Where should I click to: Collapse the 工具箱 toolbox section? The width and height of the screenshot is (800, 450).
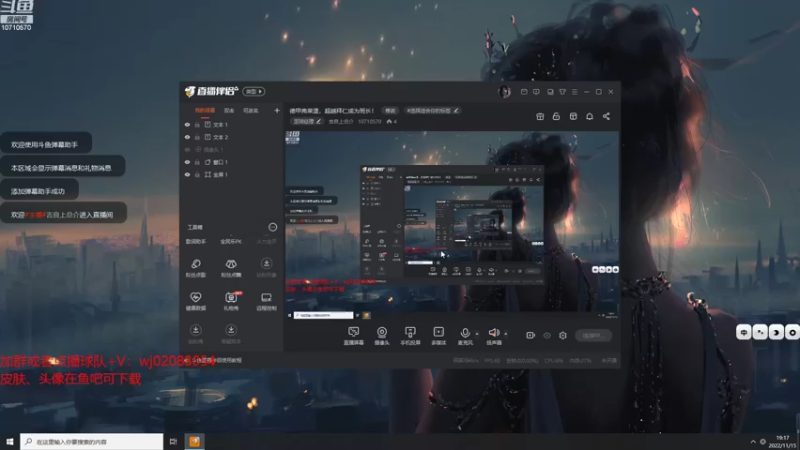[x=272, y=227]
